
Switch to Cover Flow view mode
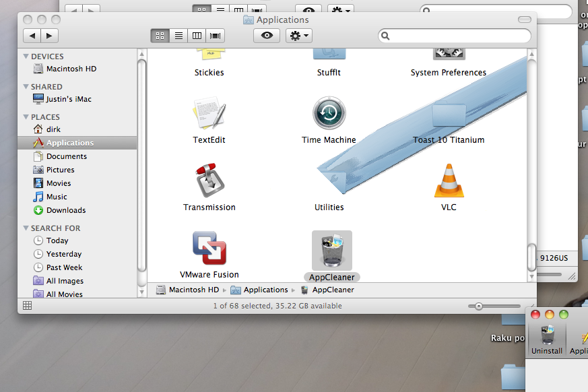coord(216,36)
